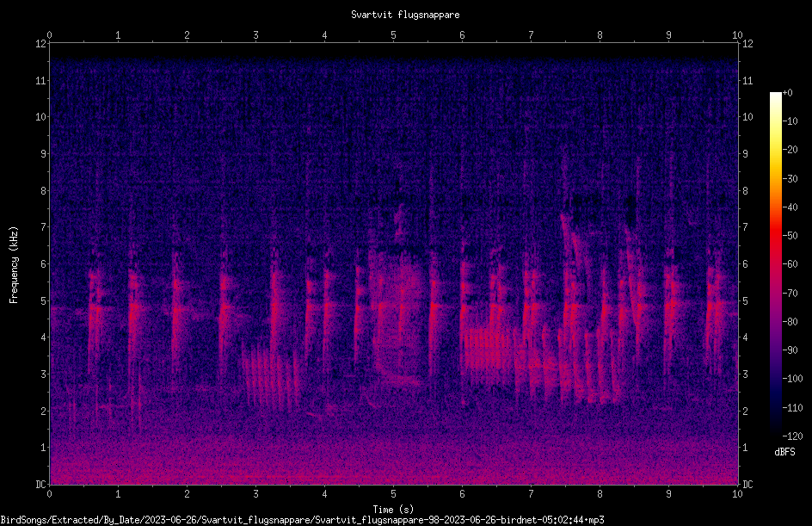Click the '+0' label on the color scale
Screen dimensions: 812x526
[788, 93]
